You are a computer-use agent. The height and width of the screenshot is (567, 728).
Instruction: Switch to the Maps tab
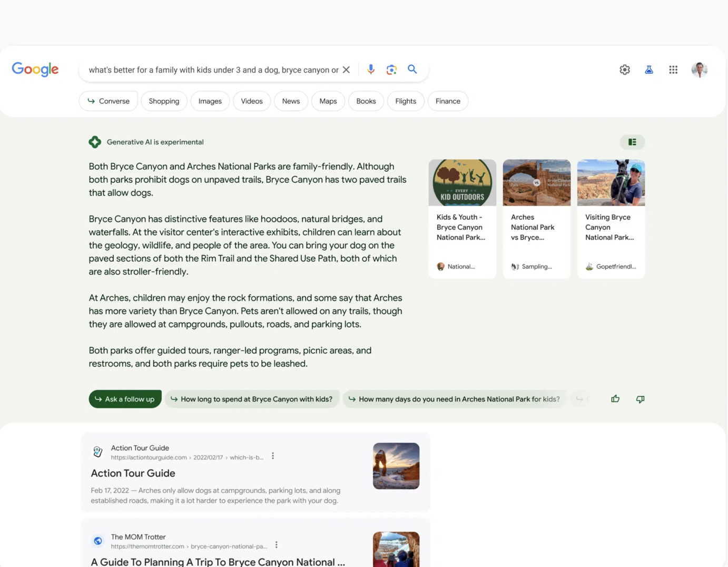pos(328,101)
